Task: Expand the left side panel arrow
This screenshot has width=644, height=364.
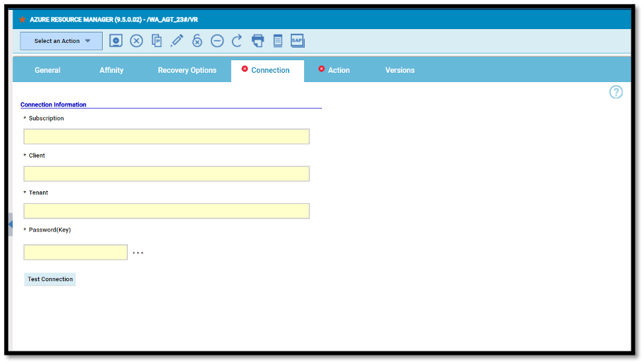Action: pyautogui.click(x=10, y=224)
